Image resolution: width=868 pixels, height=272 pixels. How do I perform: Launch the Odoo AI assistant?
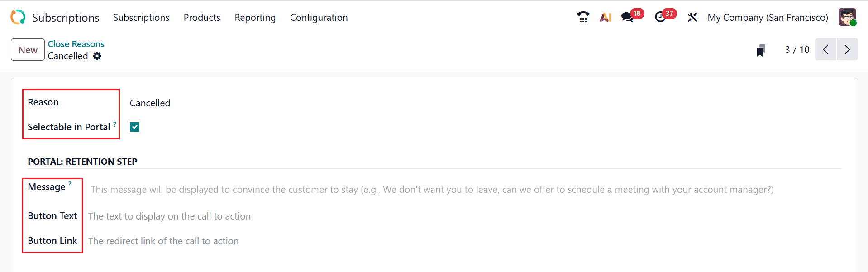[606, 17]
